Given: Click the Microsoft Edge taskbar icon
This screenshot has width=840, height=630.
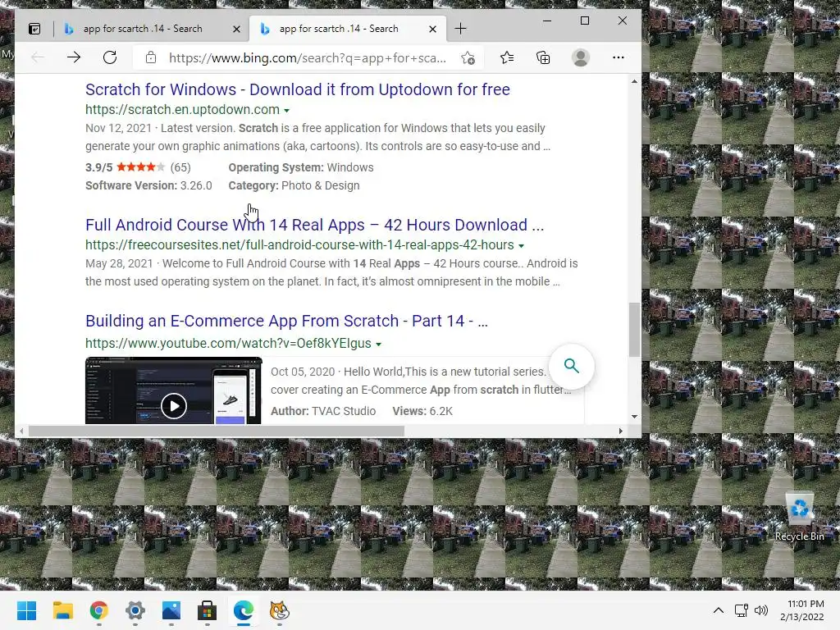Looking at the screenshot, I should click(x=244, y=610).
